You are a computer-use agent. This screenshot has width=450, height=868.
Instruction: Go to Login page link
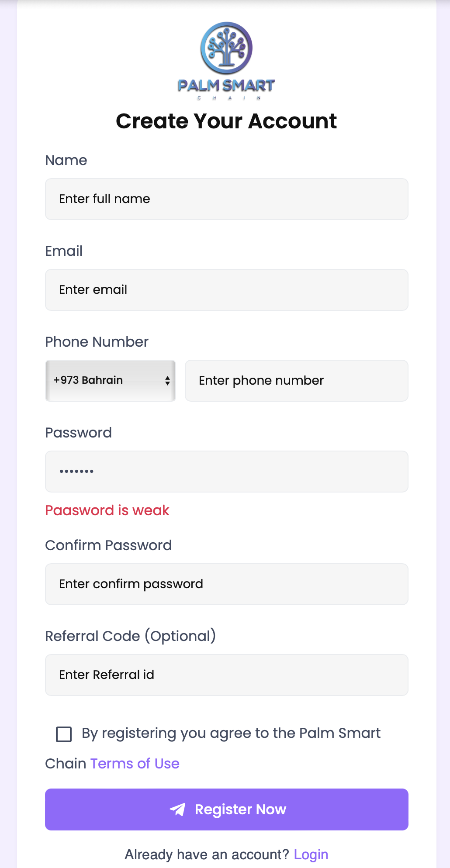[311, 854]
